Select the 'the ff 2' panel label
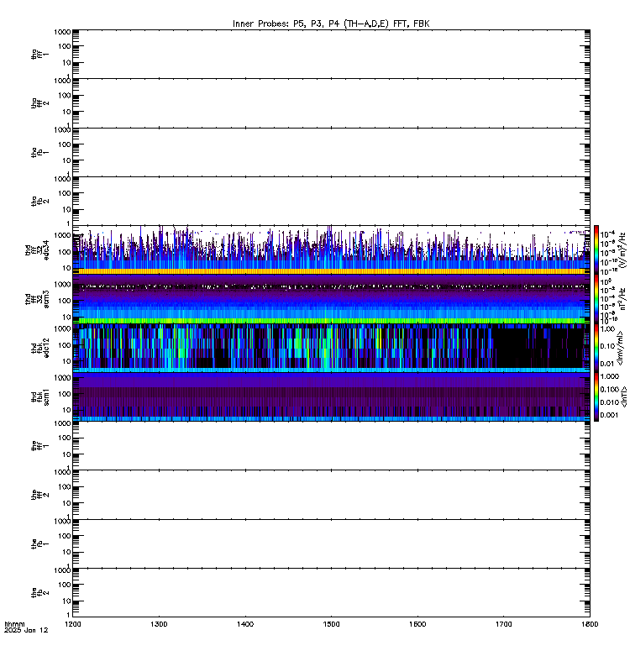 pyautogui.click(x=39, y=495)
